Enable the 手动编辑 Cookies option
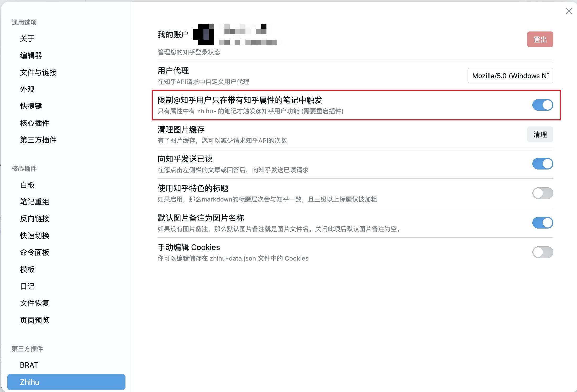The width and height of the screenshot is (577, 392). [x=543, y=252]
